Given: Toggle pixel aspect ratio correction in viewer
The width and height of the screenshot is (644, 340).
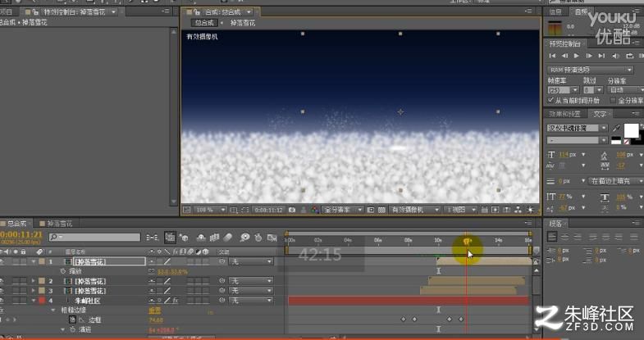Looking at the screenshot, I should (x=484, y=210).
